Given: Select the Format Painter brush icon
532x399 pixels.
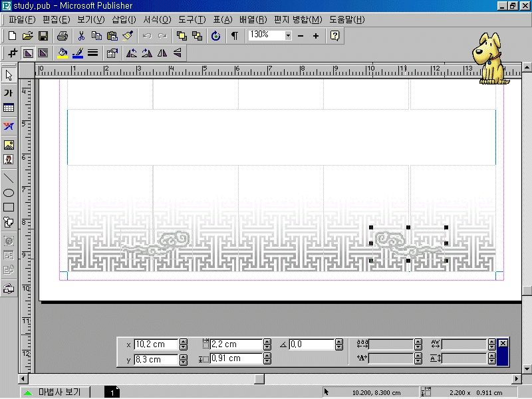Looking at the screenshot, I should (x=128, y=36).
